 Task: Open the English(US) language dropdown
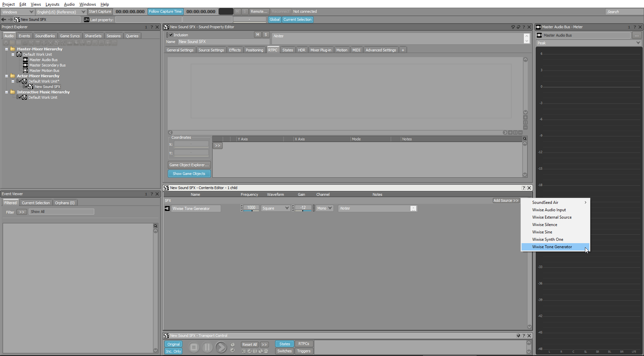tap(61, 12)
